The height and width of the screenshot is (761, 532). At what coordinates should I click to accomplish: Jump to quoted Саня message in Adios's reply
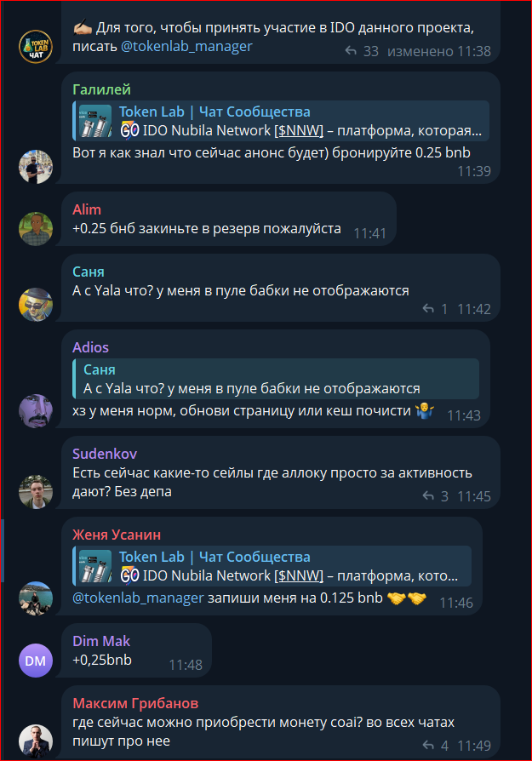click(x=276, y=379)
